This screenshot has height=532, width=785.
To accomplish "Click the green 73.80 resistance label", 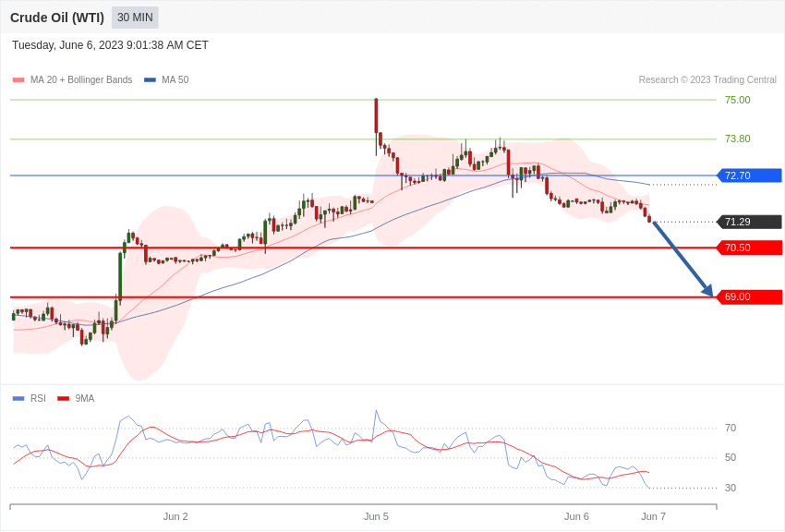I will [738, 139].
